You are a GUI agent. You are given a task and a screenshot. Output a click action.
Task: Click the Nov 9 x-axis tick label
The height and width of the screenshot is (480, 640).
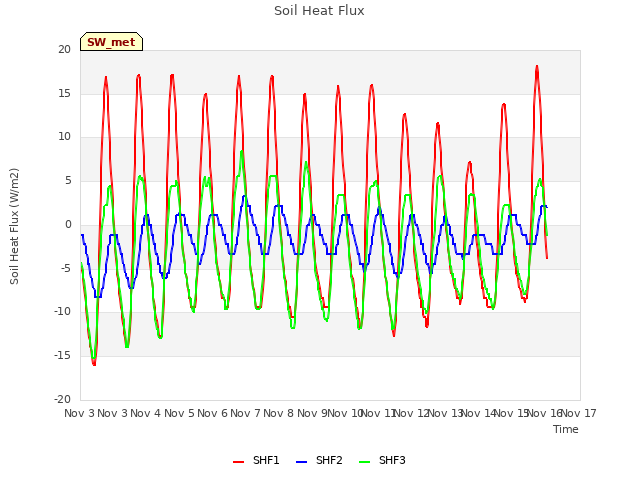coord(312,413)
